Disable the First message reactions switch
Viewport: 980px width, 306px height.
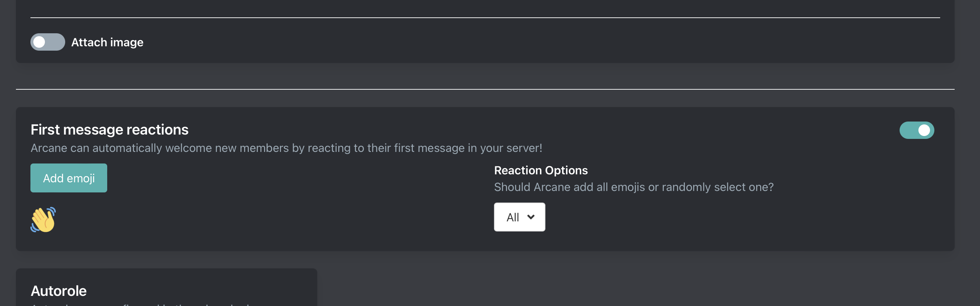916,130
